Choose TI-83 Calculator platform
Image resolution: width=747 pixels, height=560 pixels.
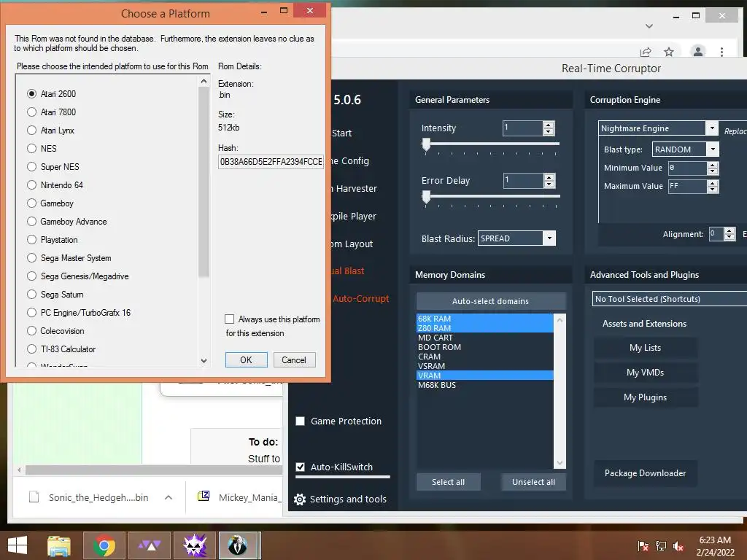click(32, 349)
